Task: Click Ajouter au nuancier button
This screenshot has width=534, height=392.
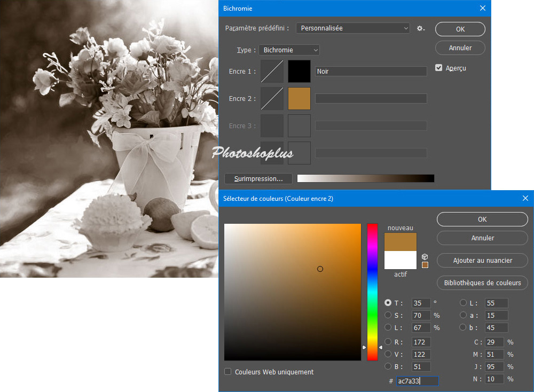Action: coord(482,261)
